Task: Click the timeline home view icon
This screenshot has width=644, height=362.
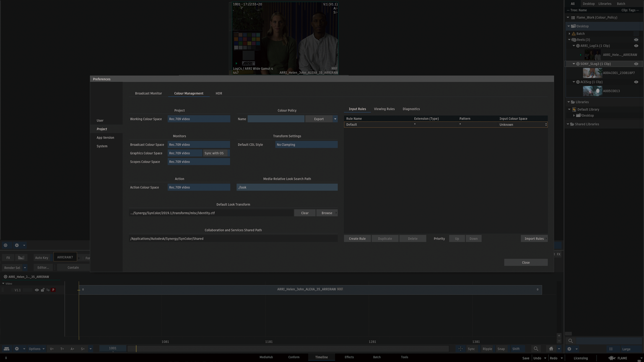Action: (x=551, y=349)
